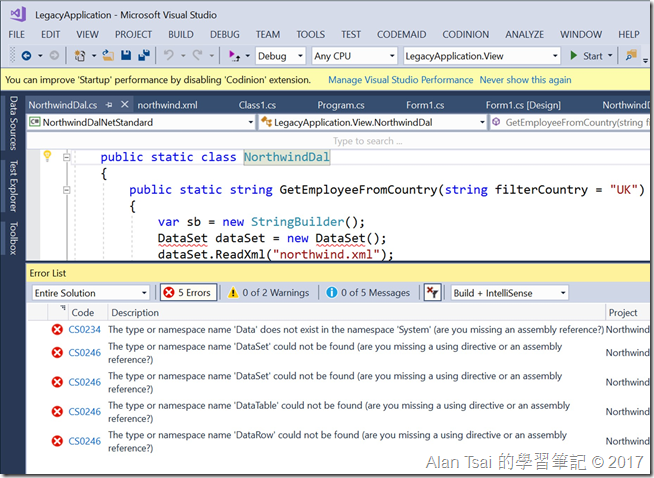Click Manage Visual Studio Performance link
Image resolution: width=654 pixels, height=478 pixels.
coord(400,80)
